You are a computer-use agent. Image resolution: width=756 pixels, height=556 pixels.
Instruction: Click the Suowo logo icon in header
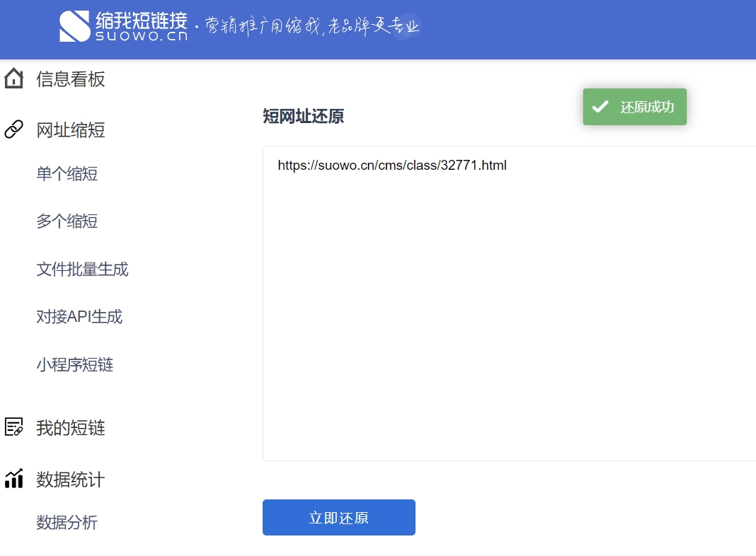click(75, 26)
